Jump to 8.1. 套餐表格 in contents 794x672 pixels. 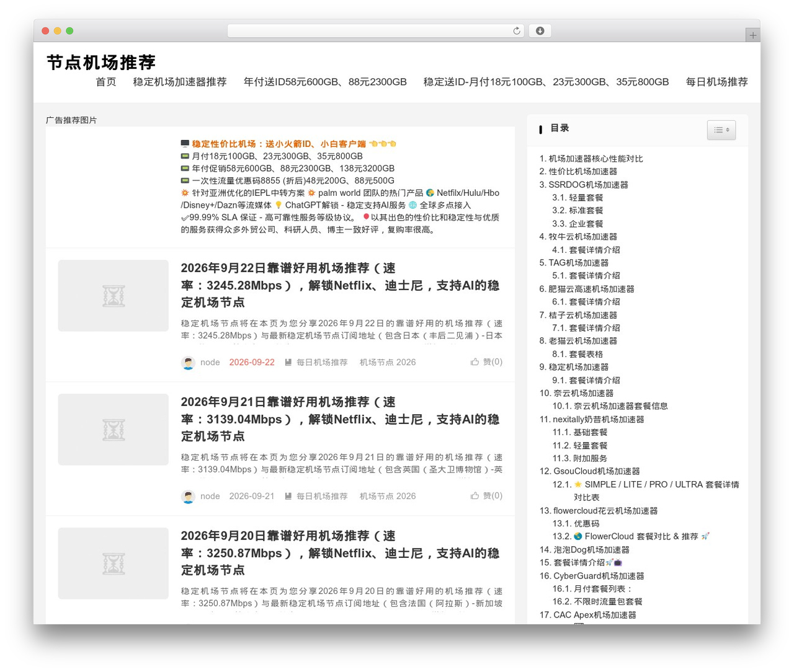pyautogui.click(x=578, y=354)
